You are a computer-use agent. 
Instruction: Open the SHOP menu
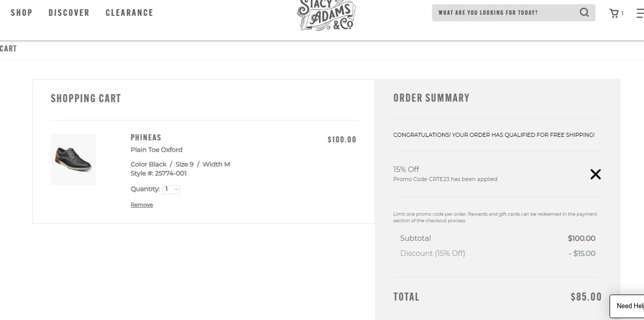[21, 13]
